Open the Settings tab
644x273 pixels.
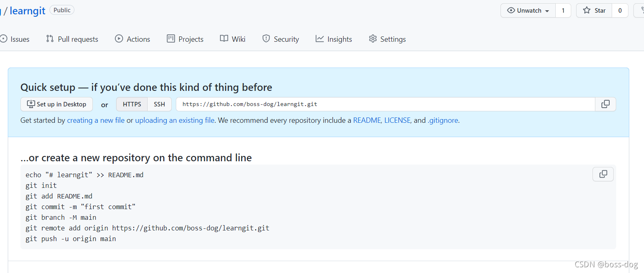(387, 39)
